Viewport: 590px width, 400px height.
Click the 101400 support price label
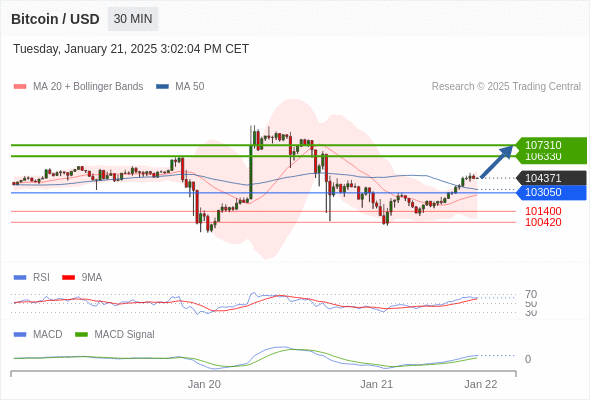click(x=543, y=211)
